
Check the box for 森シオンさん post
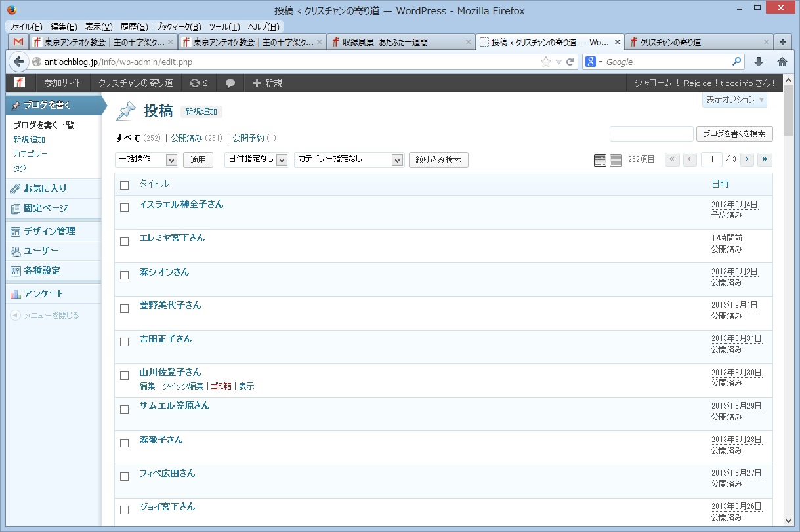tap(125, 275)
